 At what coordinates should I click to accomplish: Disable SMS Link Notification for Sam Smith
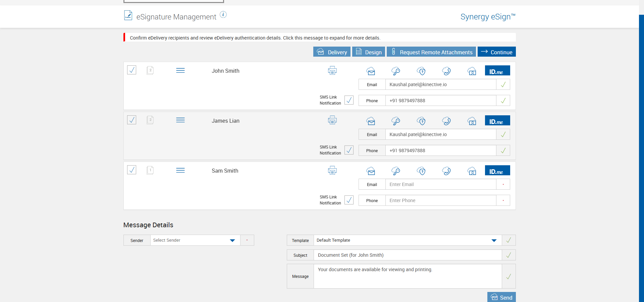coord(349,200)
